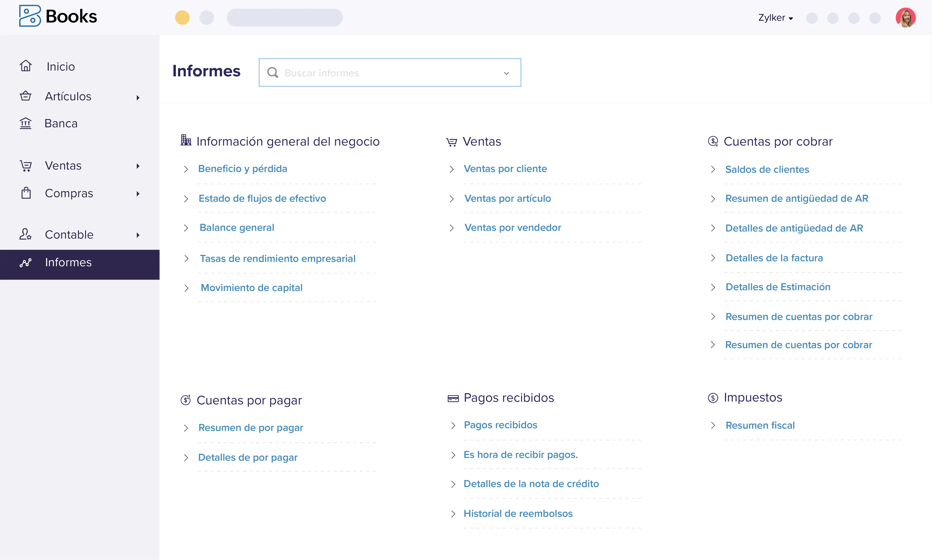Select Contable in the sidebar menu

pos(69,235)
